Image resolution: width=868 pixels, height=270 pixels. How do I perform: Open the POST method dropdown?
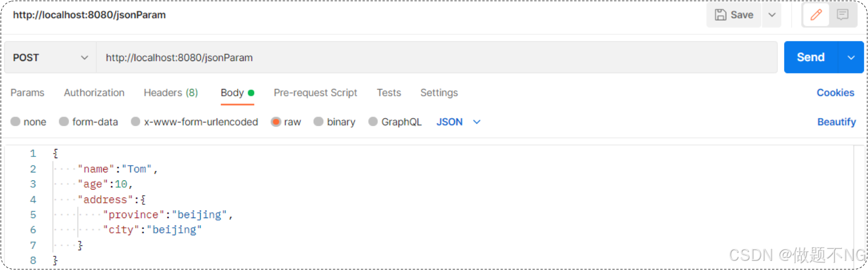pyautogui.click(x=50, y=58)
